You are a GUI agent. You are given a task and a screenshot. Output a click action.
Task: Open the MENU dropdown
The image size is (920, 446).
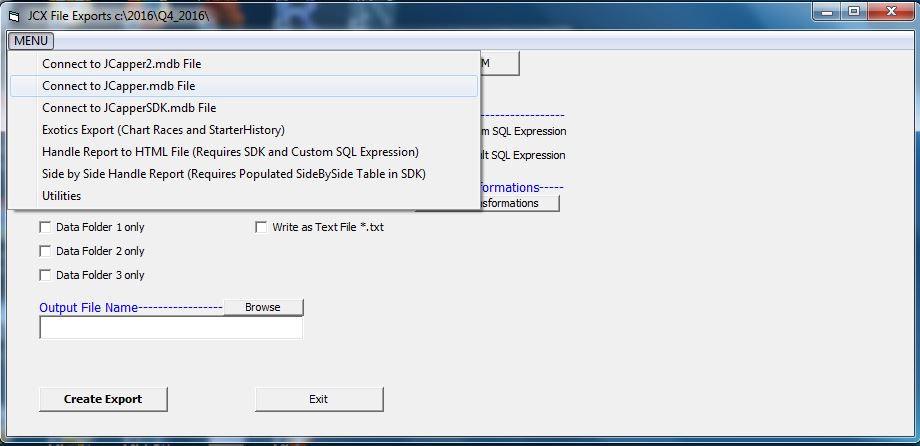click(31, 41)
